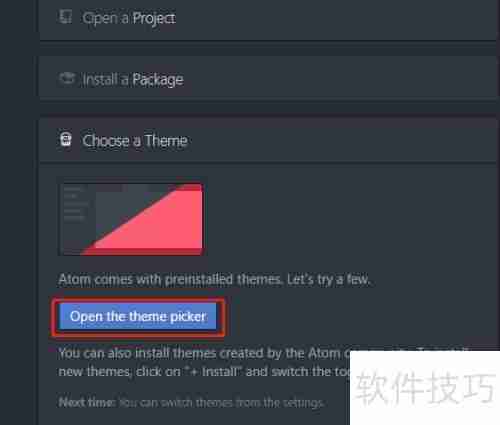This screenshot has height=425, width=500.
Task: Click the repo icon beside Open a Project
Action: click(65, 17)
